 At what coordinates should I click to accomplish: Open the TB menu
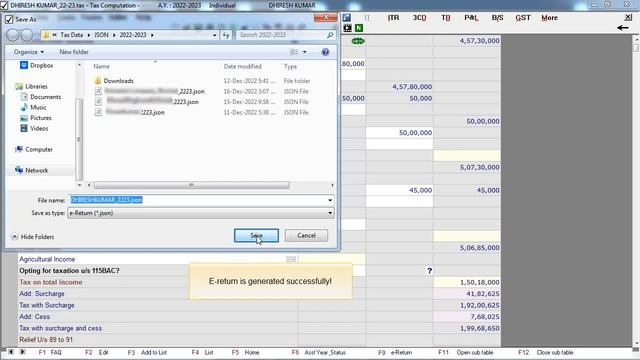coord(446,18)
